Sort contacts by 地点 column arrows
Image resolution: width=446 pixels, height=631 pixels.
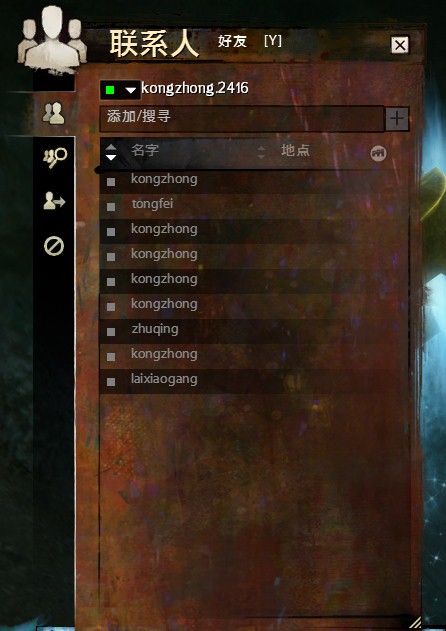click(x=261, y=152)
